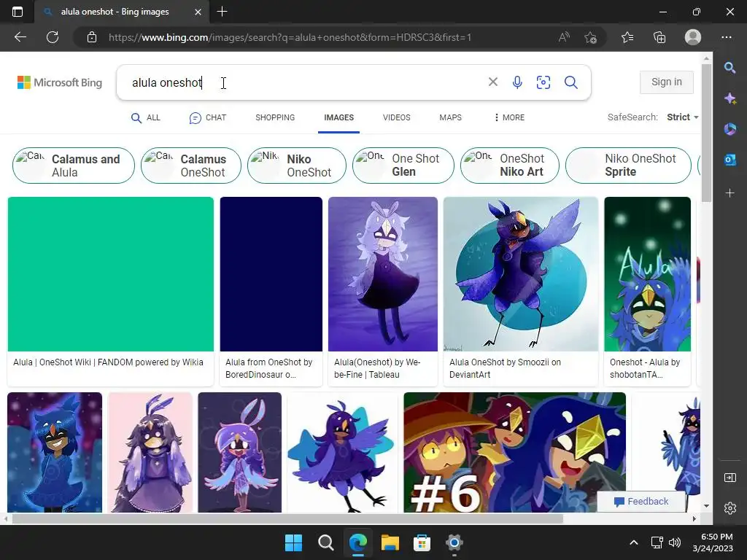Switch to the VIDEOS tab
Viewport: 747px width, 560px height.
[x=396, y=117]
